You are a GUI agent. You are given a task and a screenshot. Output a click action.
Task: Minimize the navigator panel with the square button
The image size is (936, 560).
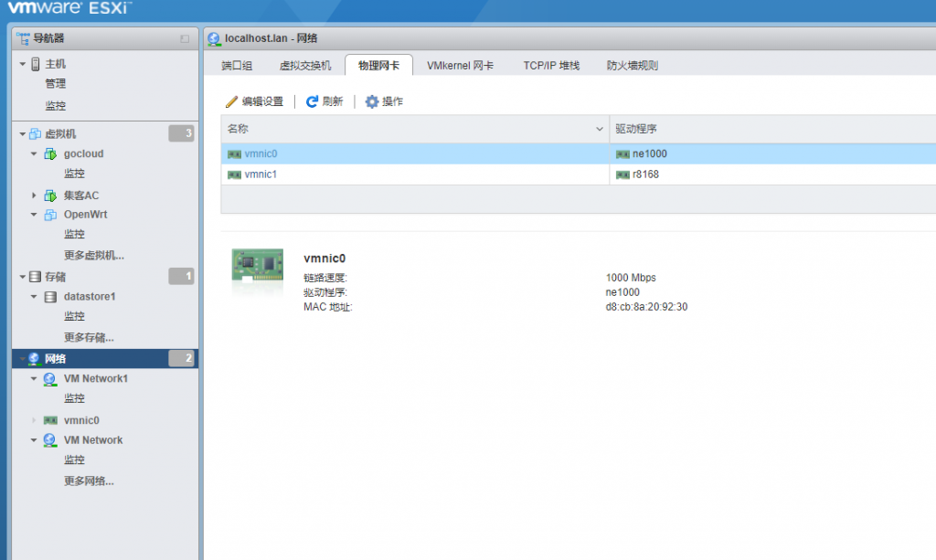pos(185,38)
